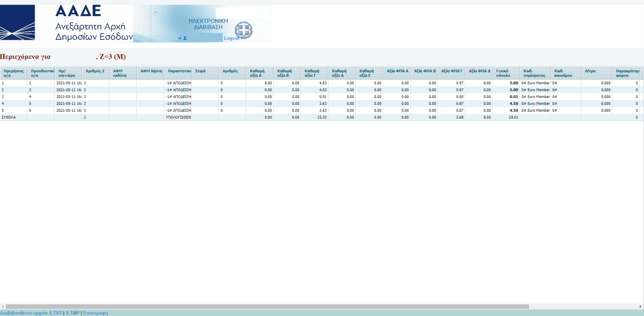Click the left arrow beside user icon
This screenshot has width=644, height=316.
click(179, 38)
